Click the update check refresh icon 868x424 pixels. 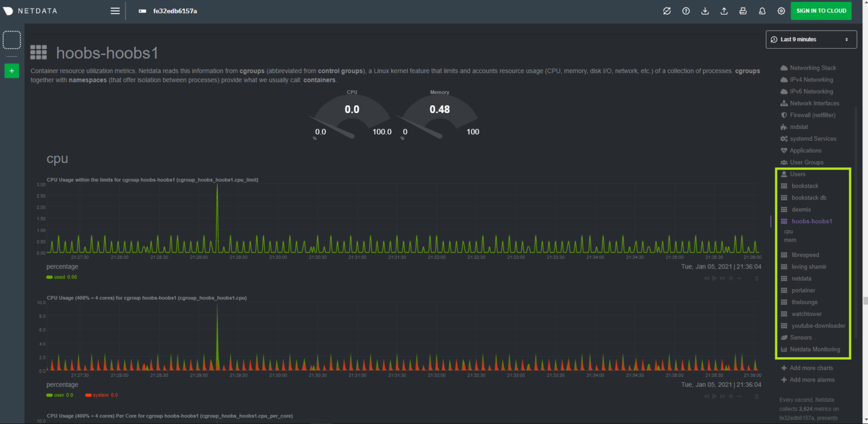click(x=666, y=11)
